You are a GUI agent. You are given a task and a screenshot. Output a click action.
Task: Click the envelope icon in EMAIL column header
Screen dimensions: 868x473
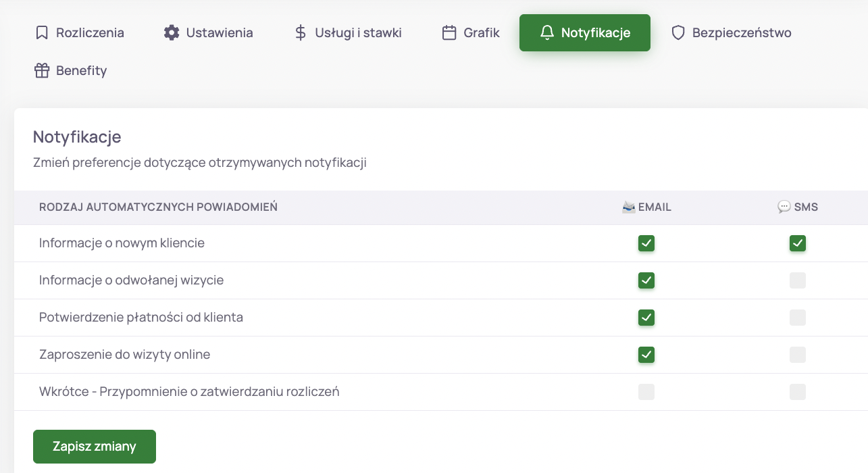(629, 207)
